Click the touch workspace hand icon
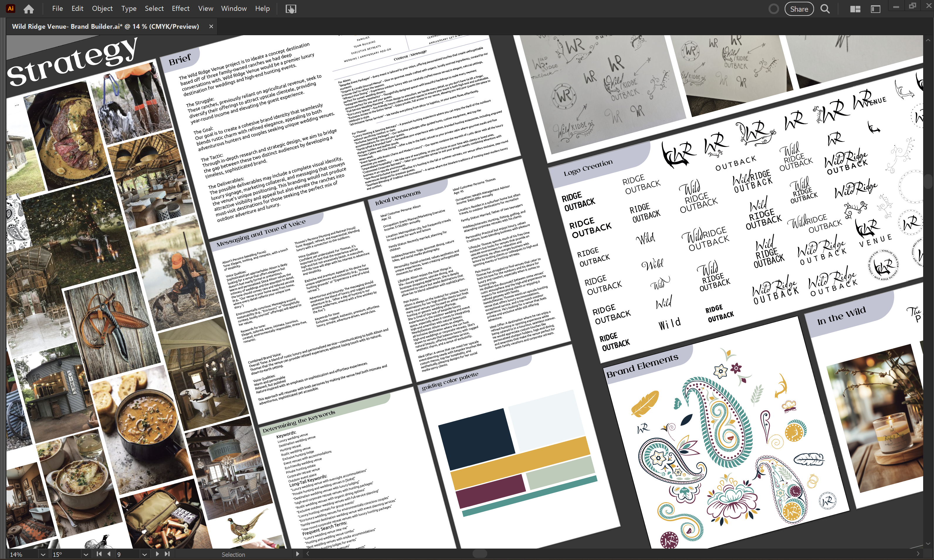This screenshot has height=560, width=934. 290,9
